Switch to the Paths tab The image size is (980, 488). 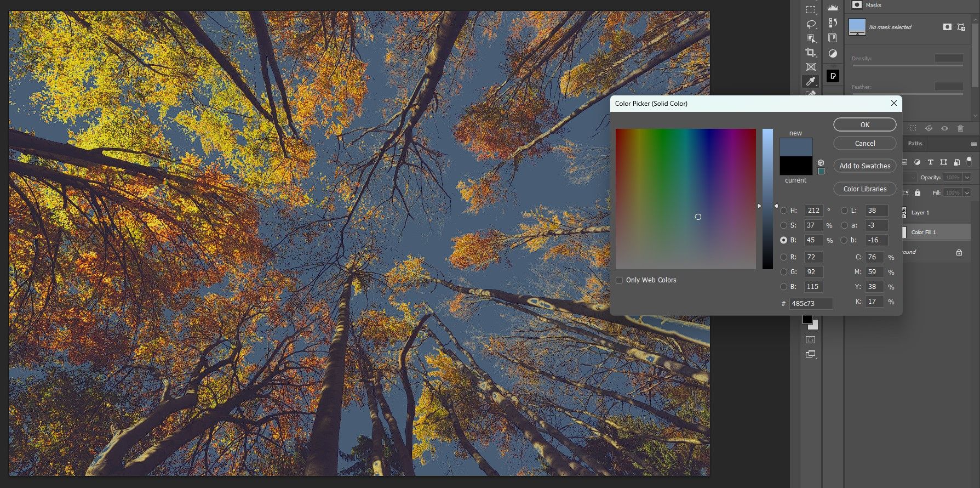click(x=915, y=144)
